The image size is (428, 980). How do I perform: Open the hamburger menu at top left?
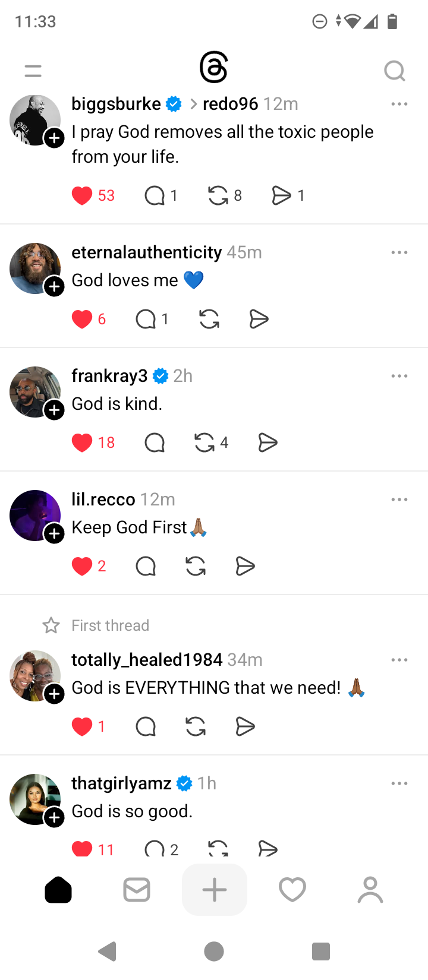point(33,71)
